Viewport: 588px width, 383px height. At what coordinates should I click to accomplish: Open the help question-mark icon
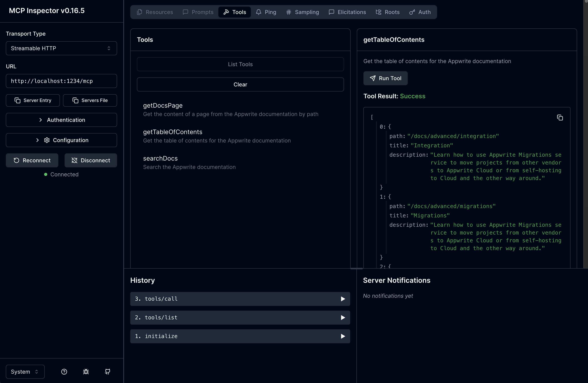click(x=64, y=372)
